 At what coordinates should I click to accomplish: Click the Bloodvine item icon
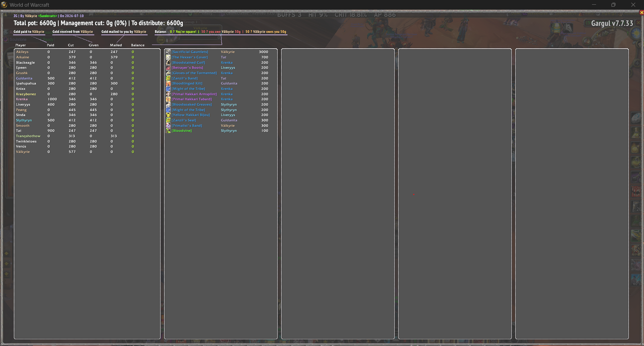pos(168,131)
